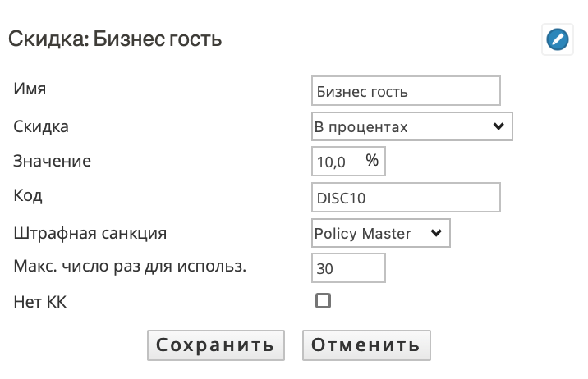Expand the Policy Master dropdown
This screenshot has width=588, height=379.
tap(380, 233)
